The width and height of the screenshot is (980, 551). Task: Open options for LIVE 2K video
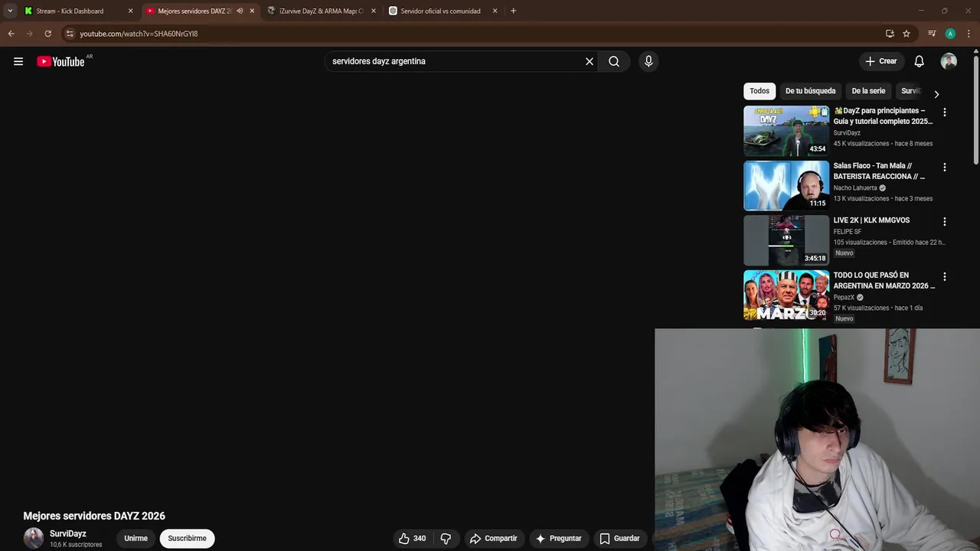pyautogui.click(x=944, y=222)
